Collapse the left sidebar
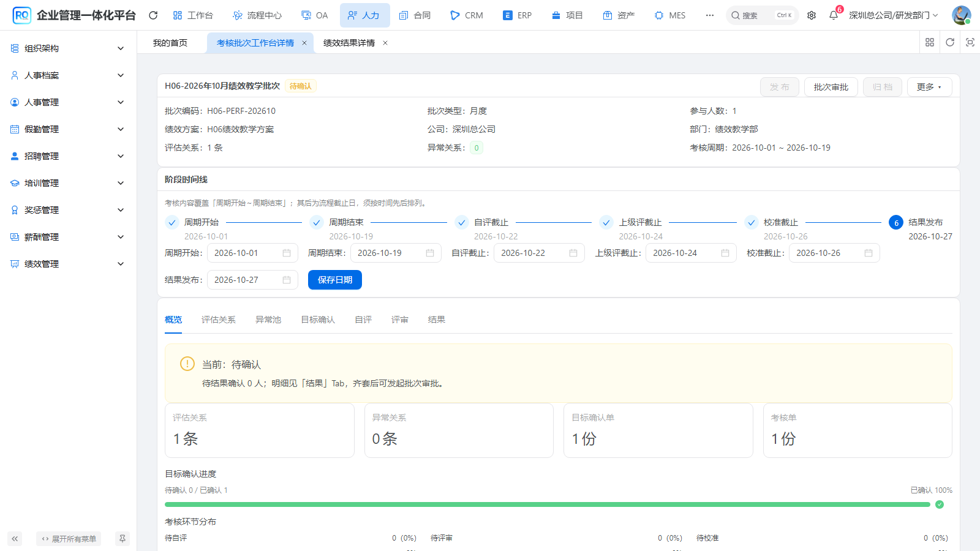The image size is (980, 551). (15, 539)
